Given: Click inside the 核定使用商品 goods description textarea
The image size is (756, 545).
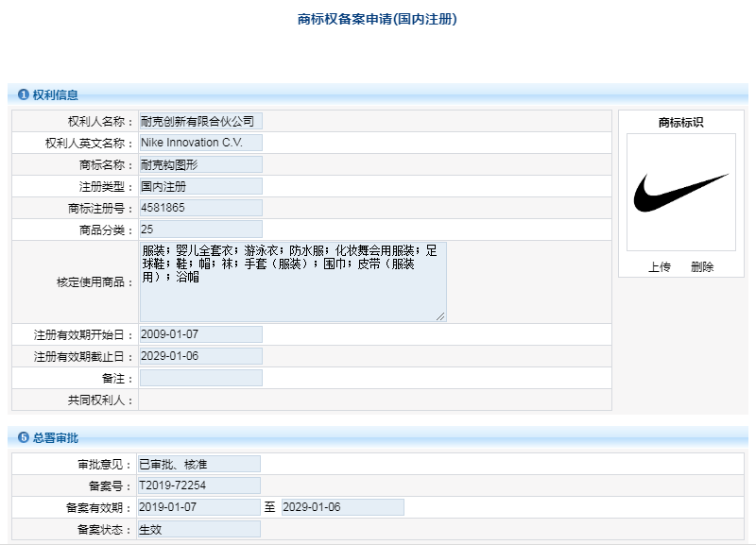Looking at the screenshot, I should 293,279.
